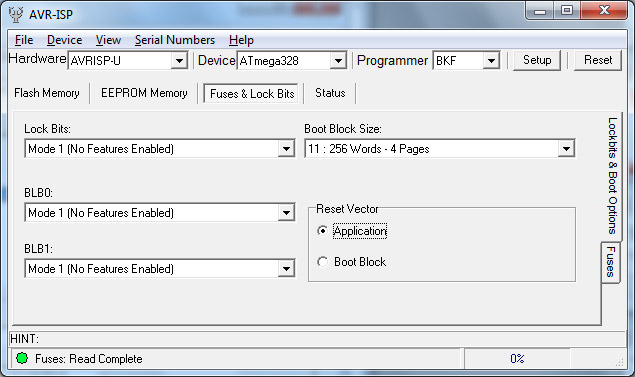Viewport: 635px width, 377px height.
Task: Select the vertical Lockbits & Boot Options tab
Action: click(x=612, y=176)
